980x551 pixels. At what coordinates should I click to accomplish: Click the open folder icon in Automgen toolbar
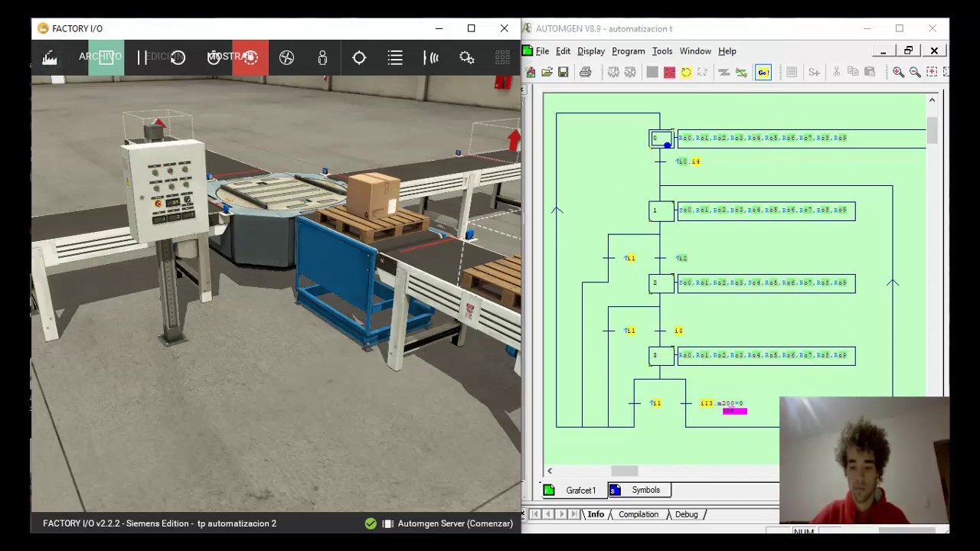[547, 72]
